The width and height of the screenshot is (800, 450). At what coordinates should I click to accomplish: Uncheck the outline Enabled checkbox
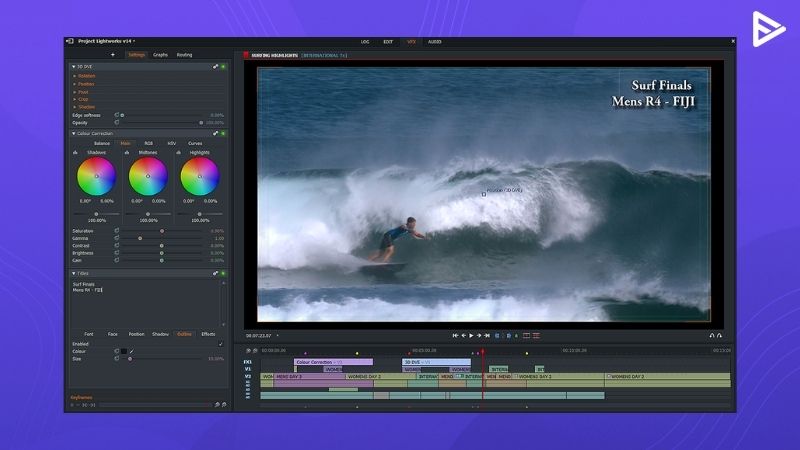(x=220, y=344)
